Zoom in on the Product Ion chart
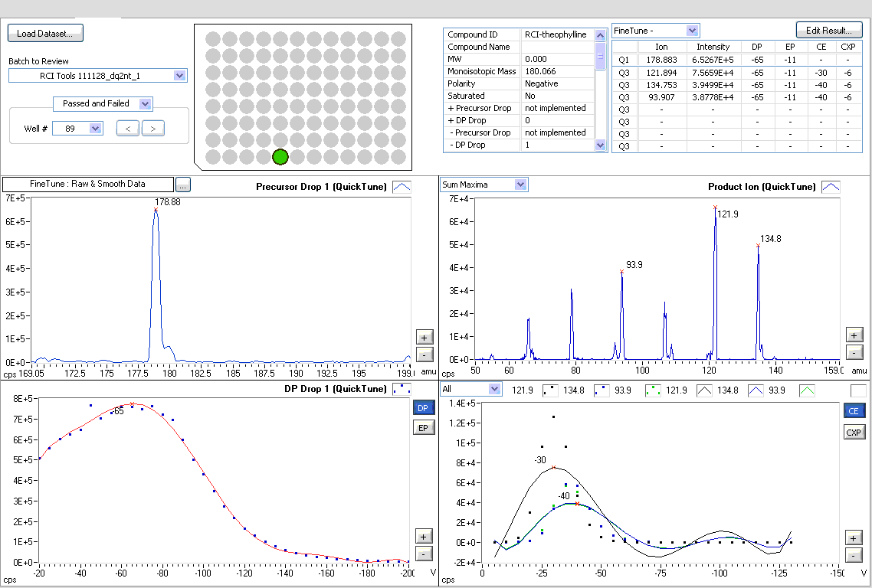The height and width of the screenshot is (588, 872). 854,335
